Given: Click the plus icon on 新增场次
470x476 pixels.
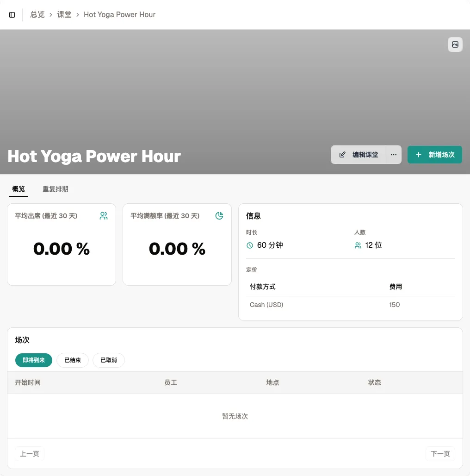Looking at the screenshot, I should click(419, 155).
